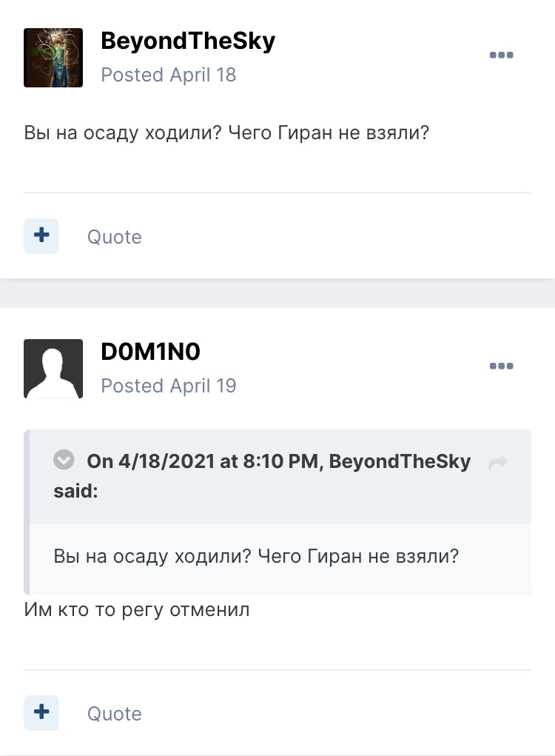Click the quoted text inside the quote box
Viewport: 555px width, 756px height.
point(256,556)
